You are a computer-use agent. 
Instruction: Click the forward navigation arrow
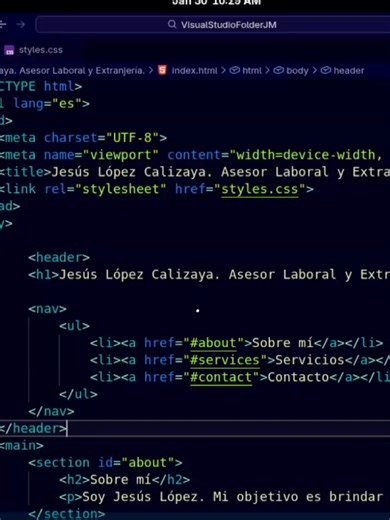(21, 24)
